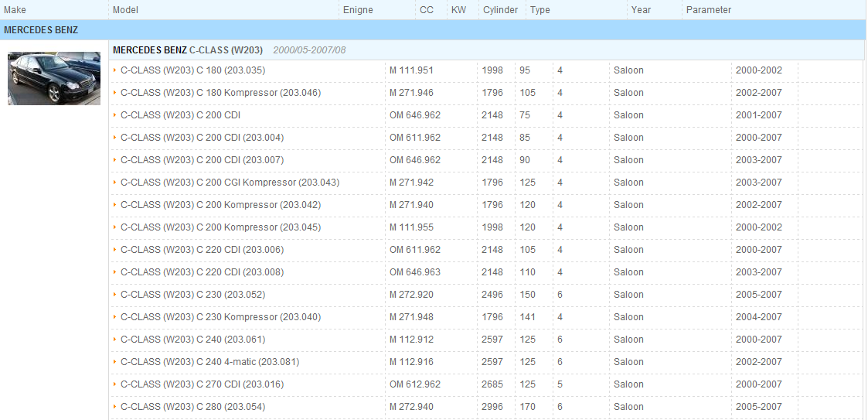The height and width of the screenshot is (420, 868).
Task: Select engine code M 271.946
Action: point(411,93)
